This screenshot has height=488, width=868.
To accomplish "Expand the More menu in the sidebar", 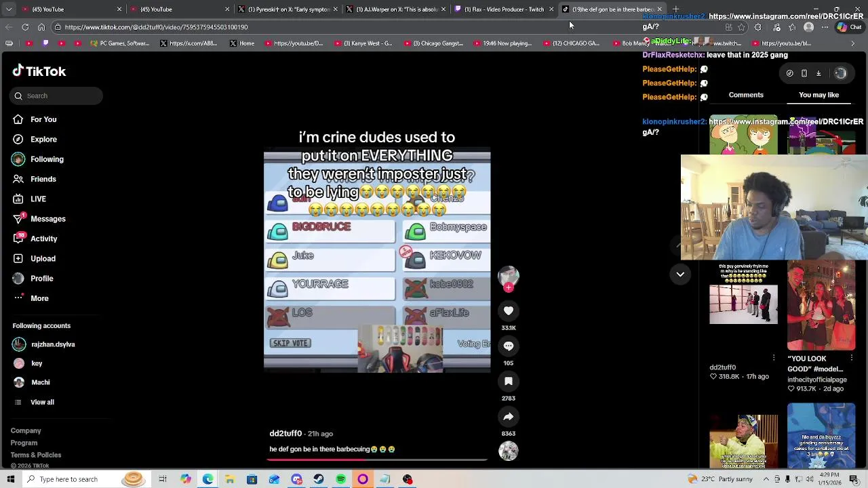I will coord(31,298).
